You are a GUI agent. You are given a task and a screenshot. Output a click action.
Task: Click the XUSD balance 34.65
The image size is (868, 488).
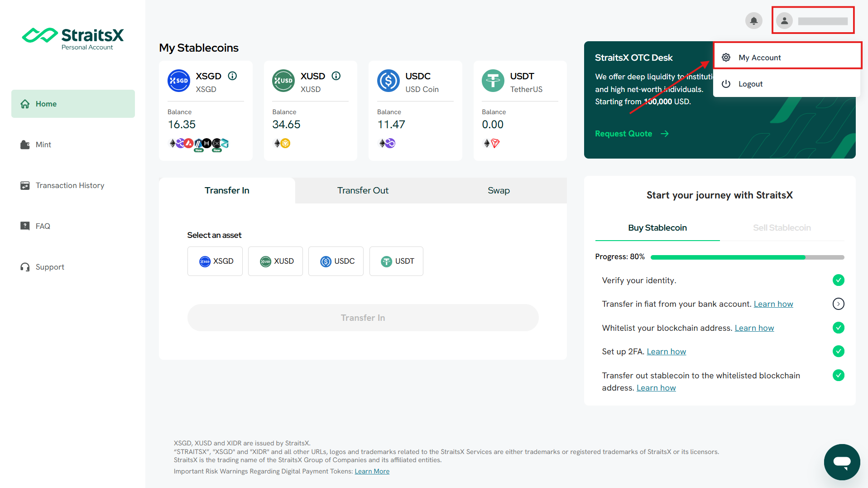(286, 124)
